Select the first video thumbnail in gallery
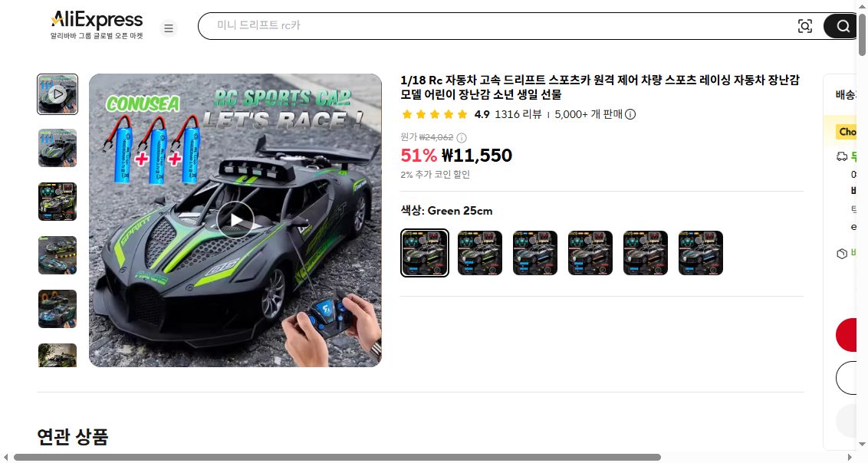This screenshot has height=463, width=868. [x=58, y=94]
